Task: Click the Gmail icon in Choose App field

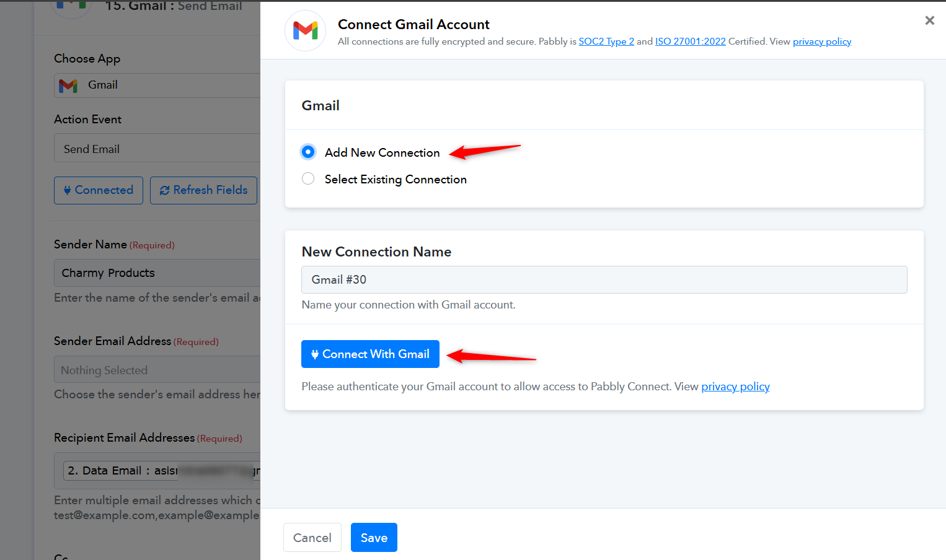Action: click(68, 85)
